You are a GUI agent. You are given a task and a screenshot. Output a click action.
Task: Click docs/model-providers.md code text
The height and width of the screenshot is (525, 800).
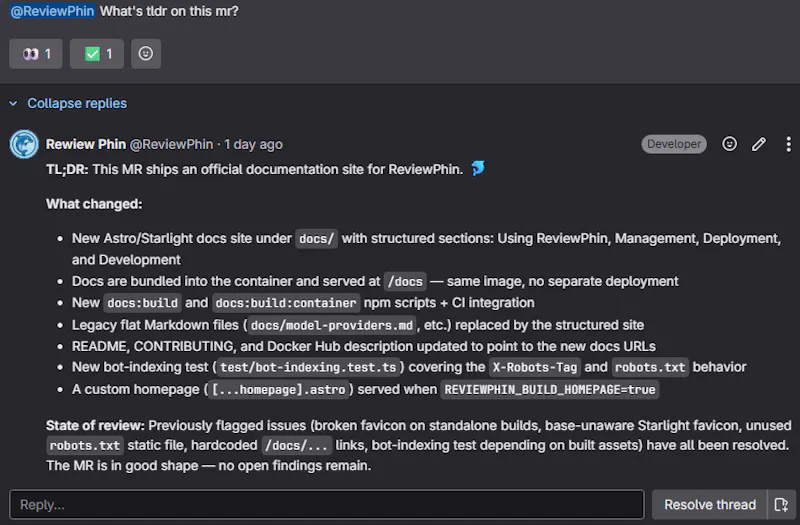tap(332, 326)
